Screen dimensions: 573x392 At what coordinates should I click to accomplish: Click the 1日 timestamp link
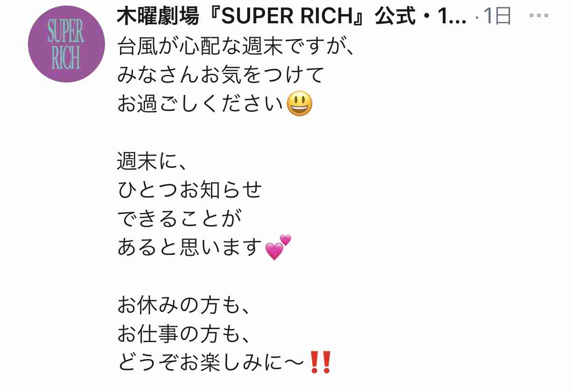pos(497,17)
